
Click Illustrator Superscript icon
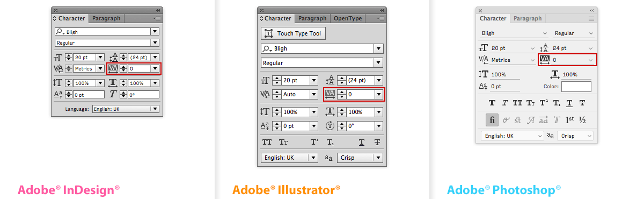[x=314, y=142]
